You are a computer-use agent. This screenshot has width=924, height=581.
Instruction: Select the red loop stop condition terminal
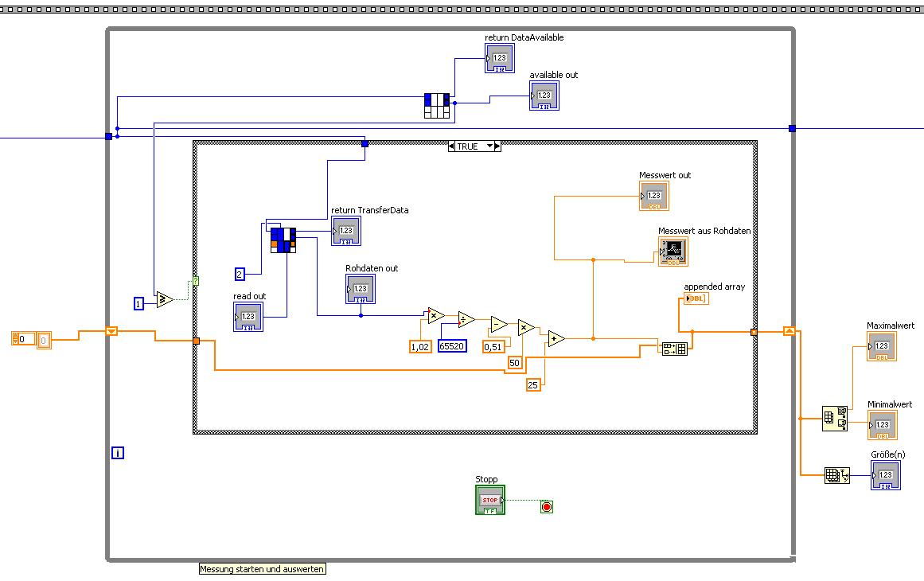tap(547, 507)
